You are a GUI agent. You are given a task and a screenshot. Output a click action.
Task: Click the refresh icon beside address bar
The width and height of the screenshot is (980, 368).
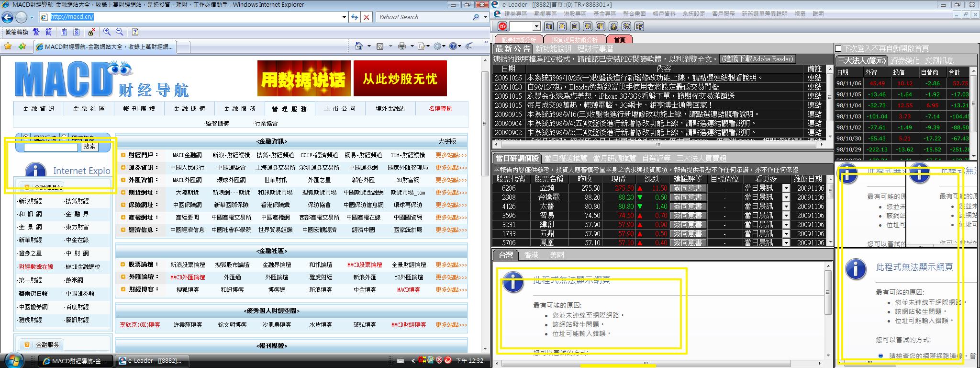pyautogui.click(x=355, y=17)
